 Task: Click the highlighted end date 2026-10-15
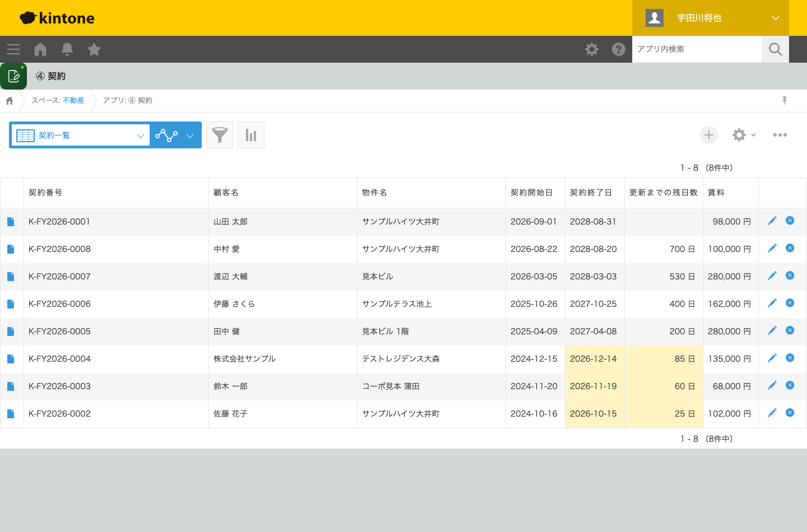pyautogui.click(x=593, y=414)
